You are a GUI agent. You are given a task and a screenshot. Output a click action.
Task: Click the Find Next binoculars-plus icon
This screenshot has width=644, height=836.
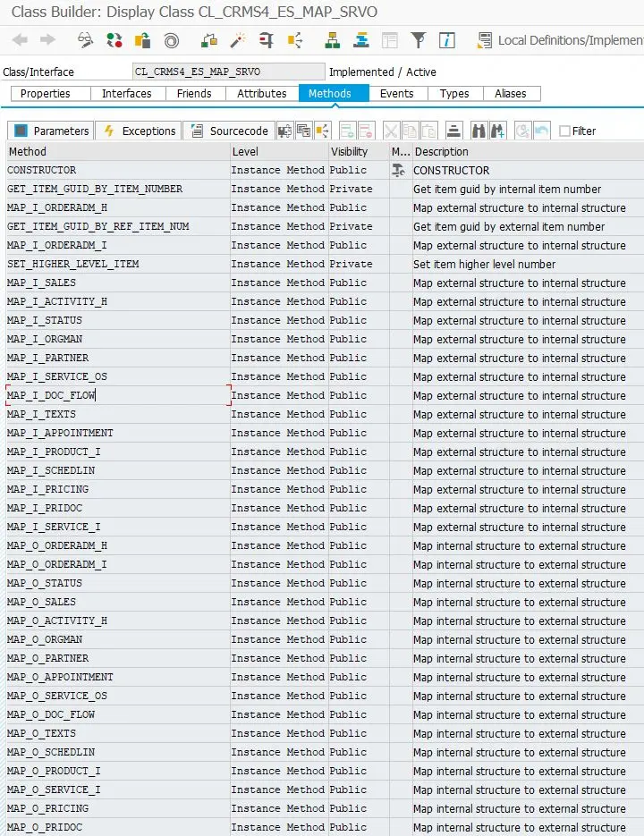pos(497,131)
